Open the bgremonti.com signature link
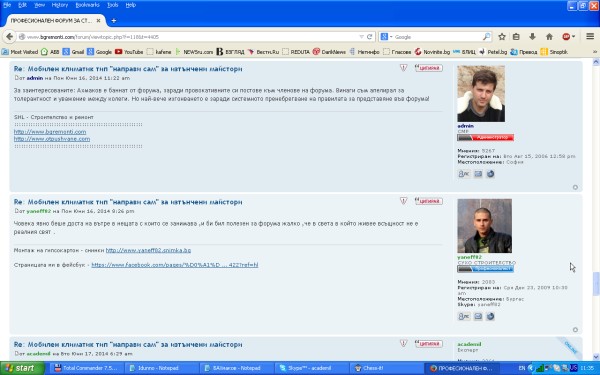 tap(50, 132)
